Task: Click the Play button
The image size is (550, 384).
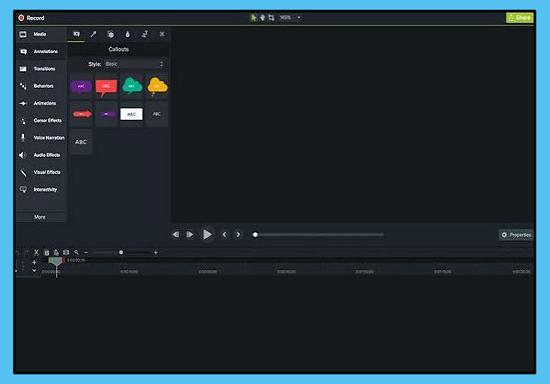Action: (207, 234)
